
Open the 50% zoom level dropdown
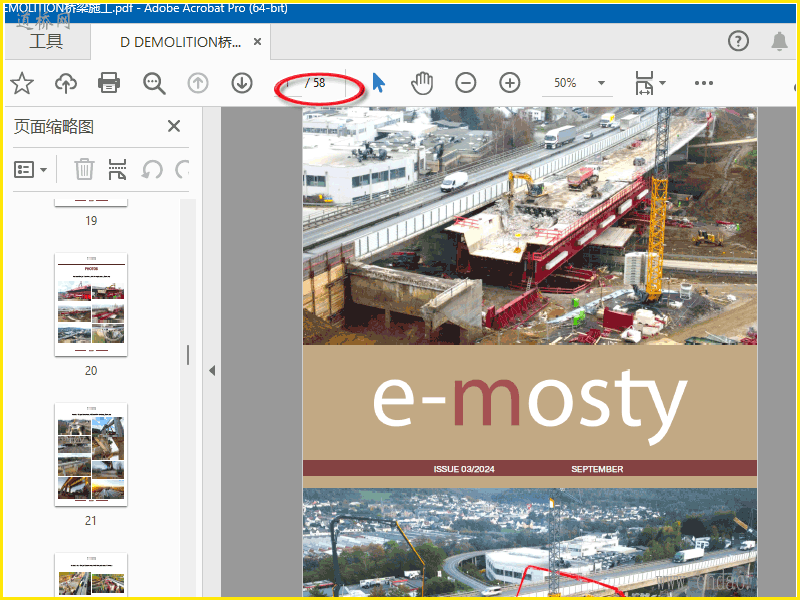click(601, 83)
